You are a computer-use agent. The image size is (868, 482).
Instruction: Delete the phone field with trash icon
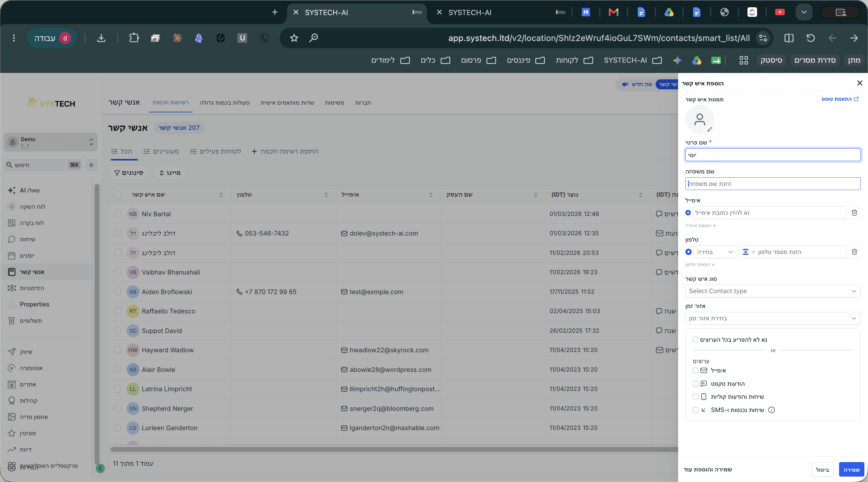854,252
